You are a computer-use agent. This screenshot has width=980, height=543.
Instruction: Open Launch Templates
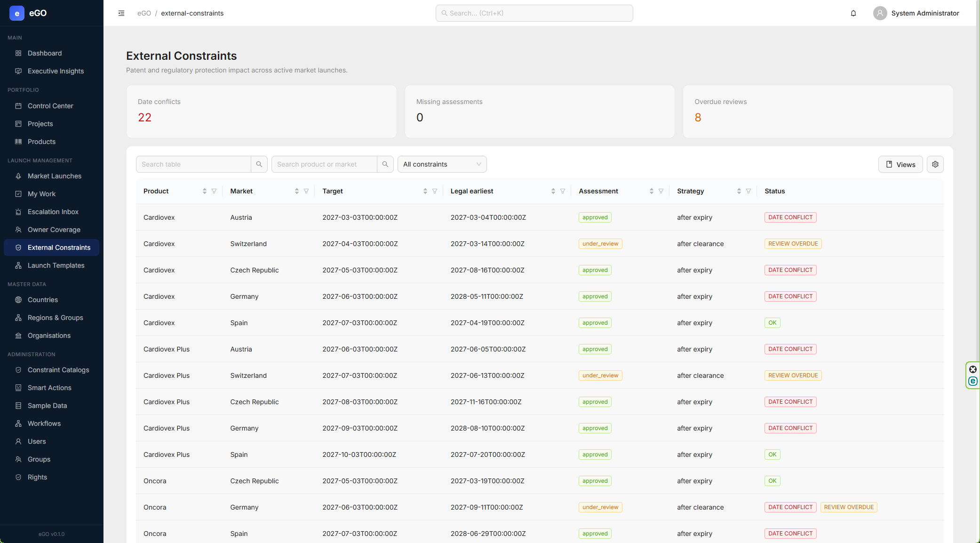pos(52,265)
